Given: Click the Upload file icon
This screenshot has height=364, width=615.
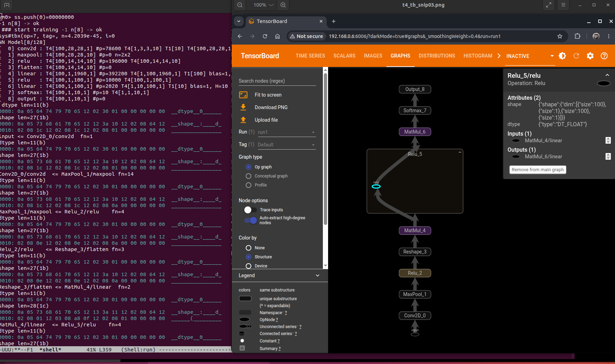Looking at the screenshot, I should tap(243, 120).
